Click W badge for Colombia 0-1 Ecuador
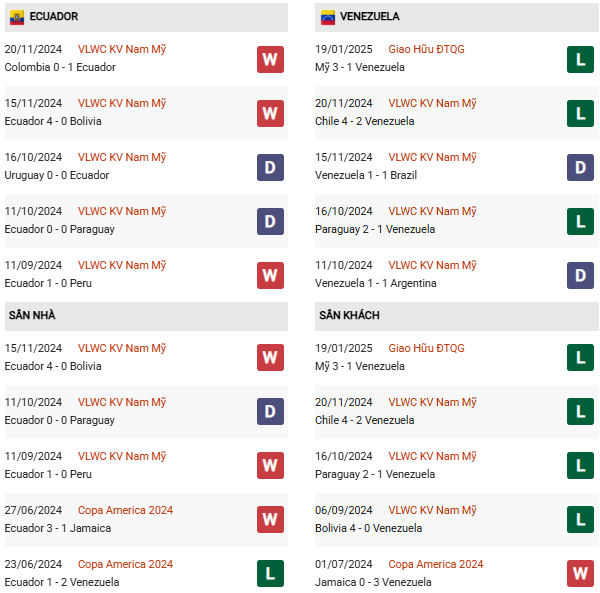 [x=270, y=59]
